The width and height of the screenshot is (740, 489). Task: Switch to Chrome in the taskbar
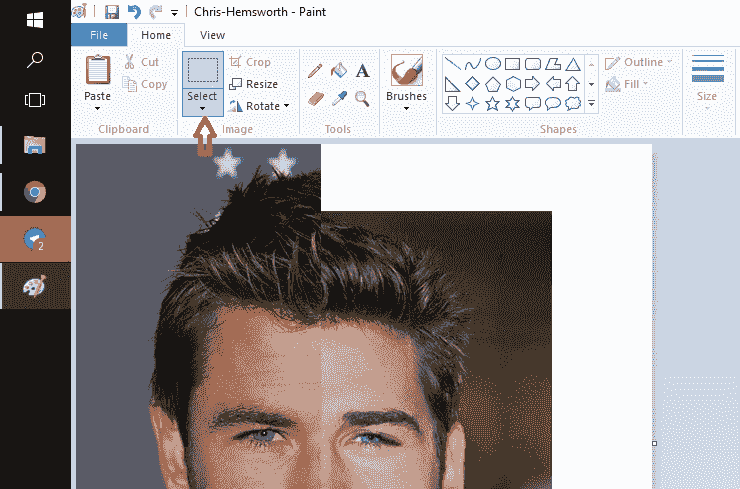[x=35, y=192]
